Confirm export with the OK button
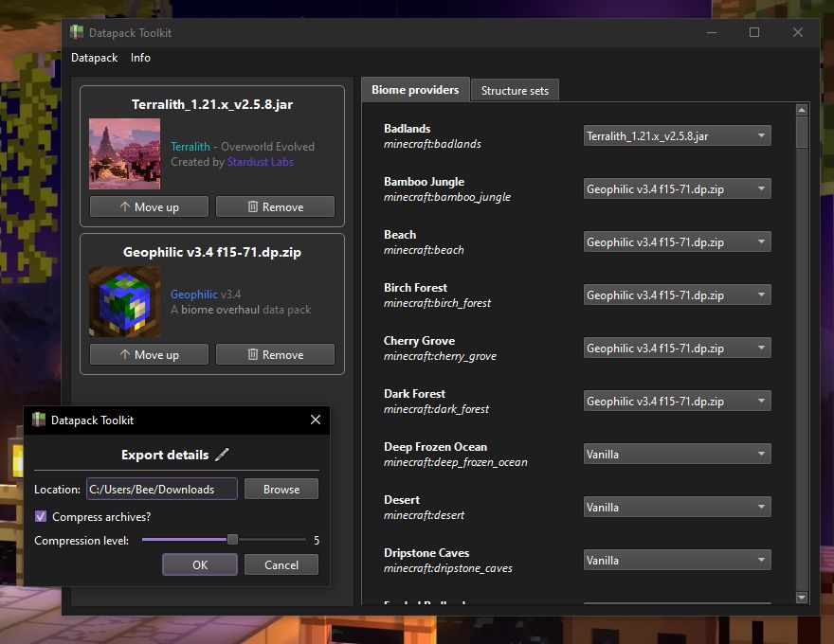Screen dimensions: 834x644 (200, 564)
